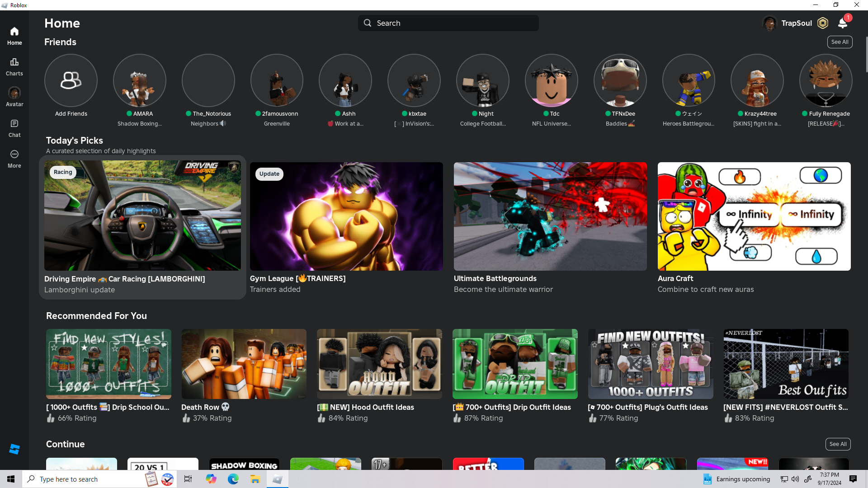Screen dimensions: 868x488
Task: Click the Add Friends circle icon
Action: [x=71, y=80]
